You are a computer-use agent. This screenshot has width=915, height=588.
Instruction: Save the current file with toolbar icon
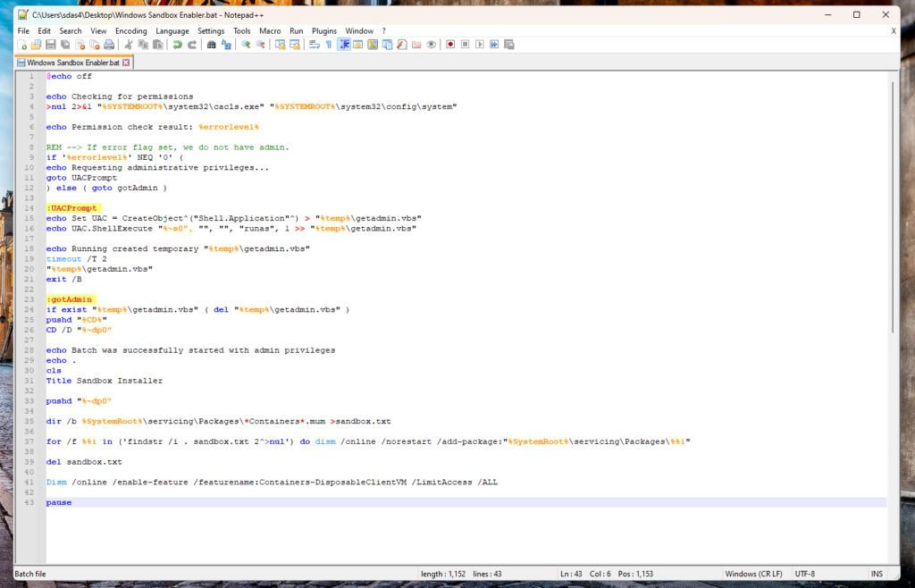click(51, 45)
